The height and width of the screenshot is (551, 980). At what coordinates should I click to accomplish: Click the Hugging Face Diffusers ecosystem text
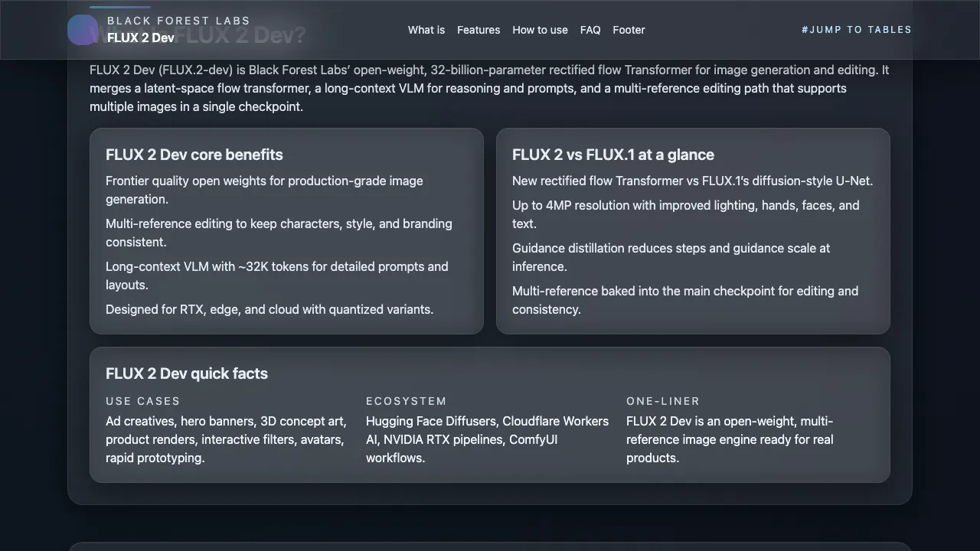pyautogui.click(x=488, y=439)
